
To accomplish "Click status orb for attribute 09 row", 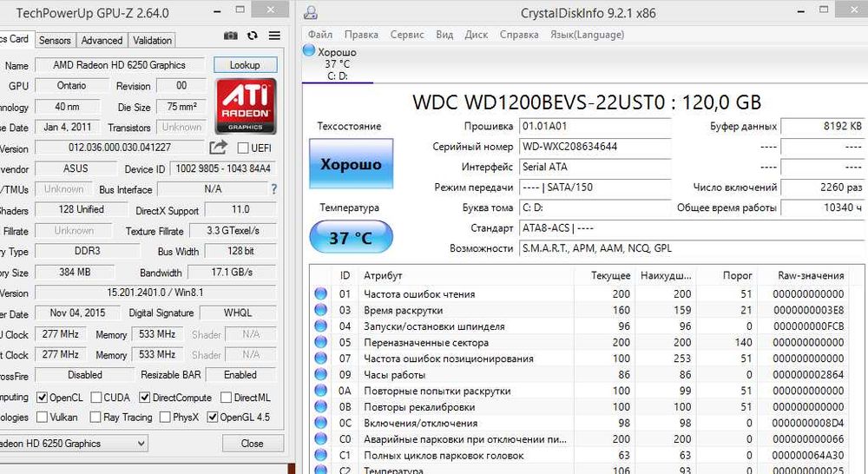I will 320,374.
